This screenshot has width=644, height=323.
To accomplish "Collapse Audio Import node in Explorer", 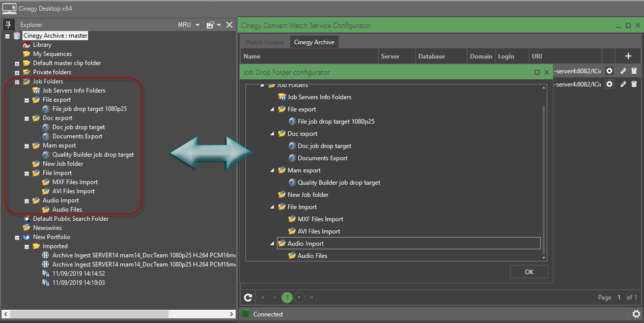I will click(x=27, y=201).
